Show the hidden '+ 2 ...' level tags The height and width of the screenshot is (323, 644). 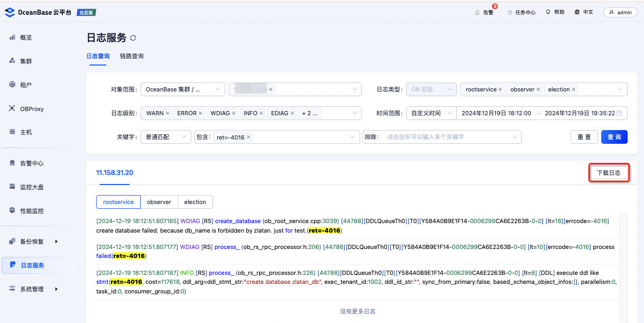point(310,113)
